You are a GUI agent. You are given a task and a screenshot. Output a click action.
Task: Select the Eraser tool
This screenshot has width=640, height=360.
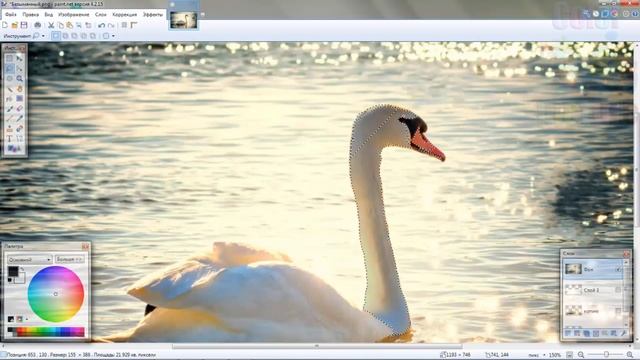[x=19, y=109]
